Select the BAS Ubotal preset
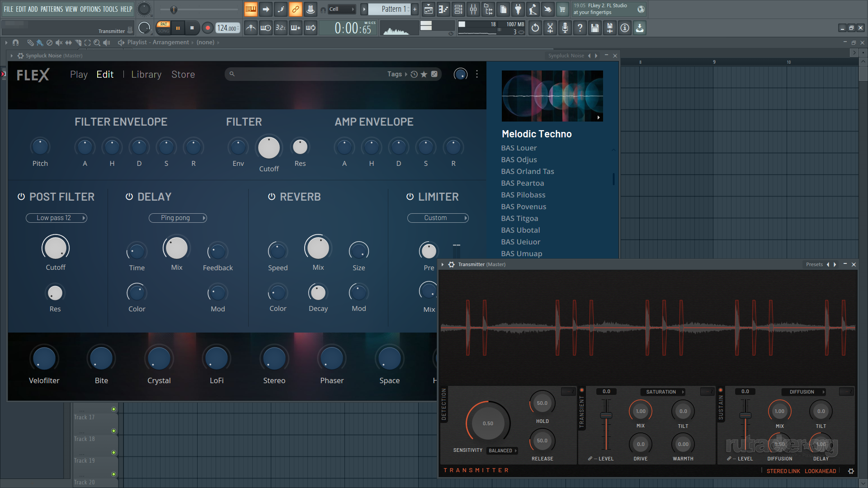This screenshot has height=488, width=868. coord(520,230)
